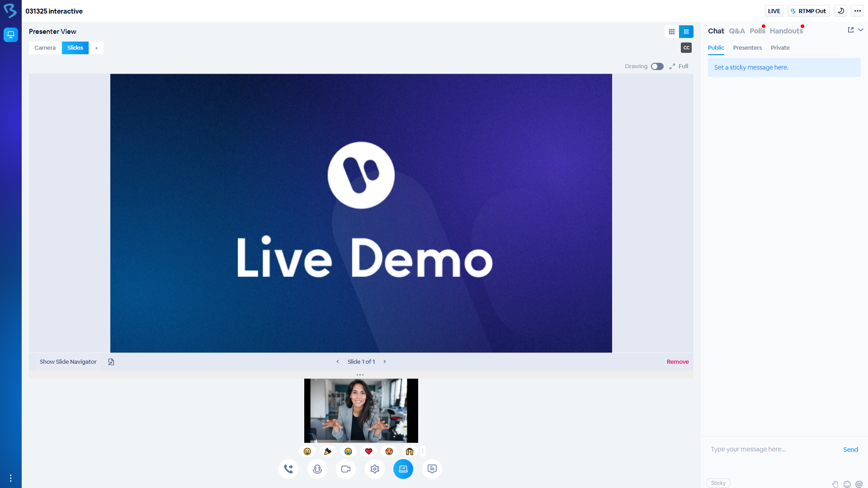
Task: Collapse the chat panel chevron
Action: click(x=861, y=30)
